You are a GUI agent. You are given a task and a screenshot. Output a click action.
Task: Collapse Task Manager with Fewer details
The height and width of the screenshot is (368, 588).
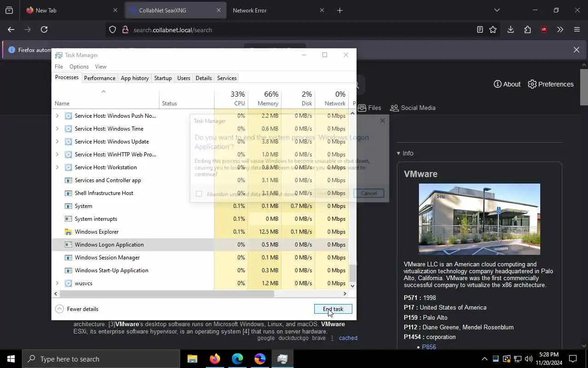(77, 309)
